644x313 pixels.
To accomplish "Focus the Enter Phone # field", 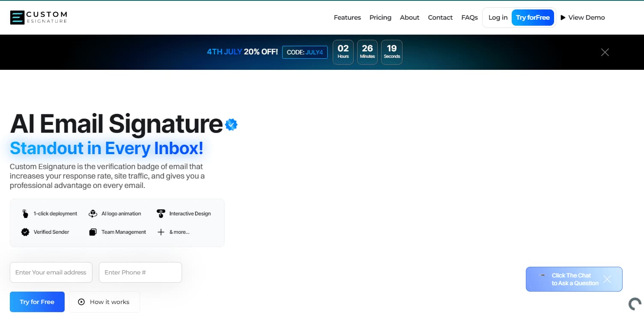I will point(140,272).
